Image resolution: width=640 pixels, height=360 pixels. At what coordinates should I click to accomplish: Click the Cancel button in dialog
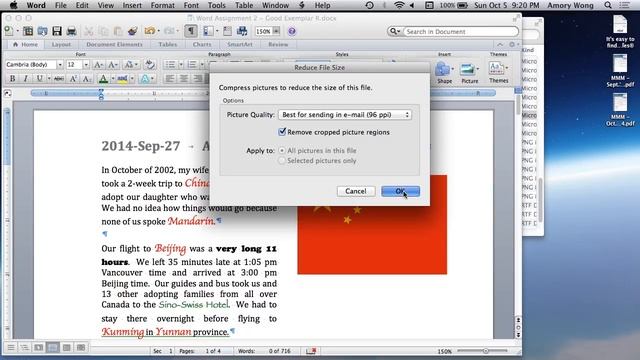356,191
